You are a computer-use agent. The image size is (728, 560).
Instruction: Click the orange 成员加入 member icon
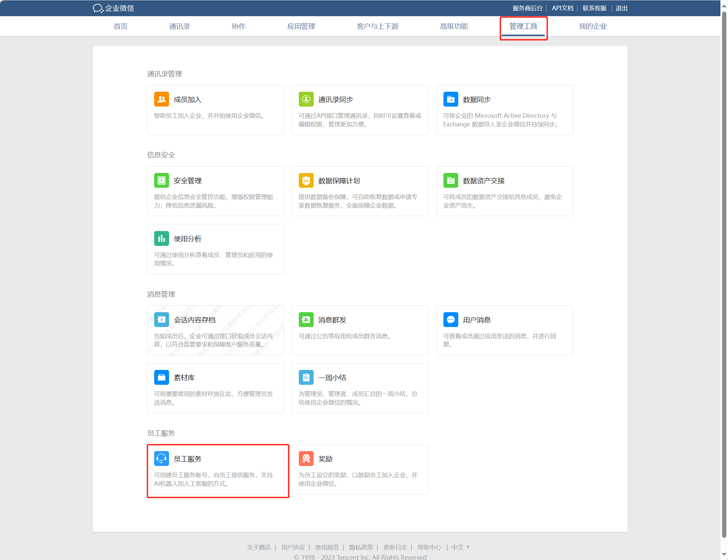161,99
